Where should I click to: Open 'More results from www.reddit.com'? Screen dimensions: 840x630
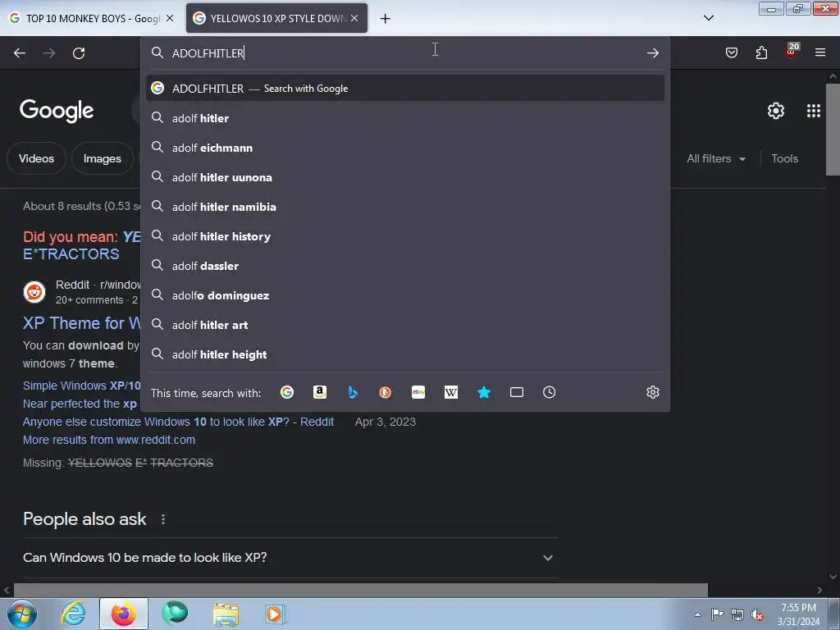109,440
